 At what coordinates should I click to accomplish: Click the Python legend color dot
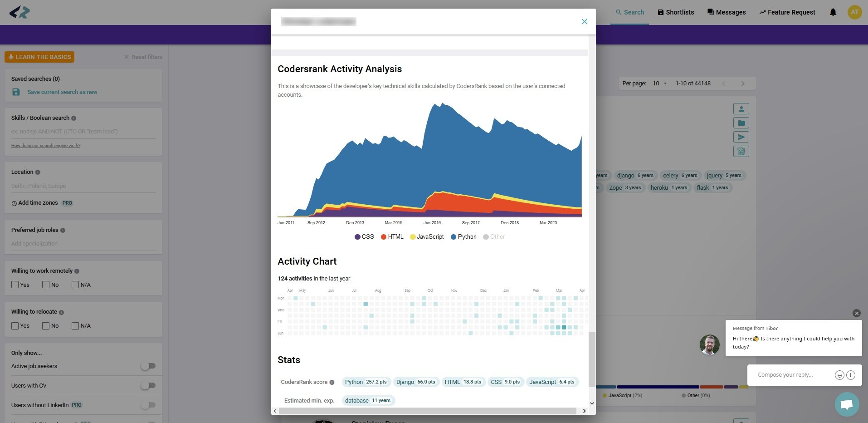(x=454, y=236)
